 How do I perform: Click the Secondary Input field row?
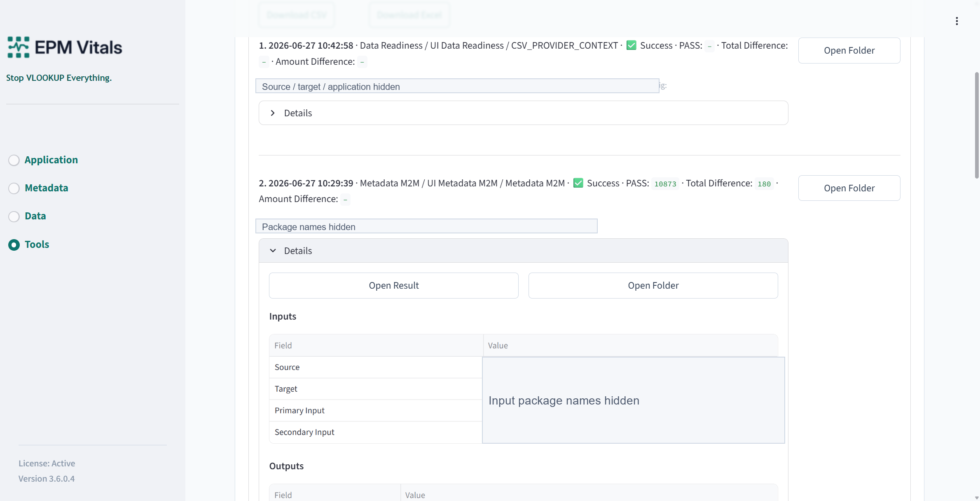point(375,432)
